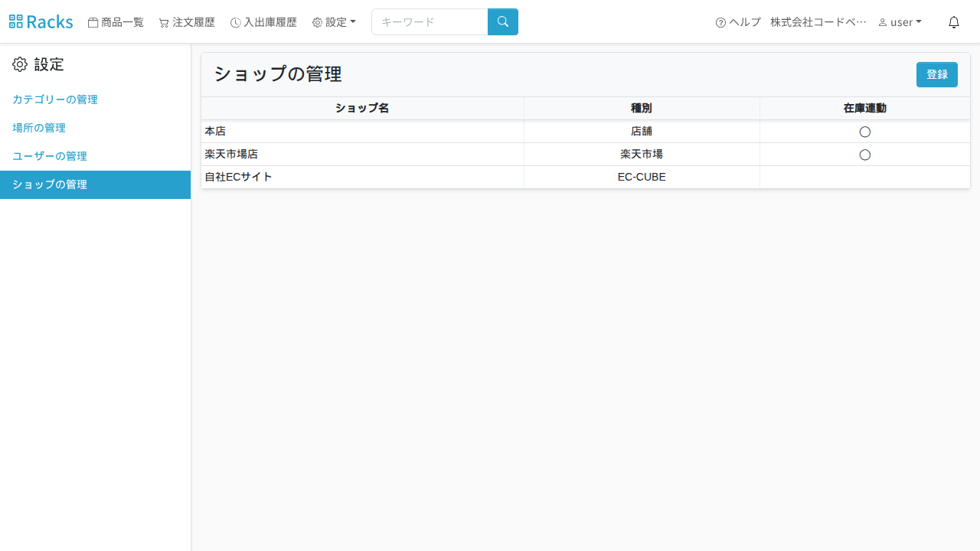Focus the キーワード search field
980x551 pixels.
(430, 21)
